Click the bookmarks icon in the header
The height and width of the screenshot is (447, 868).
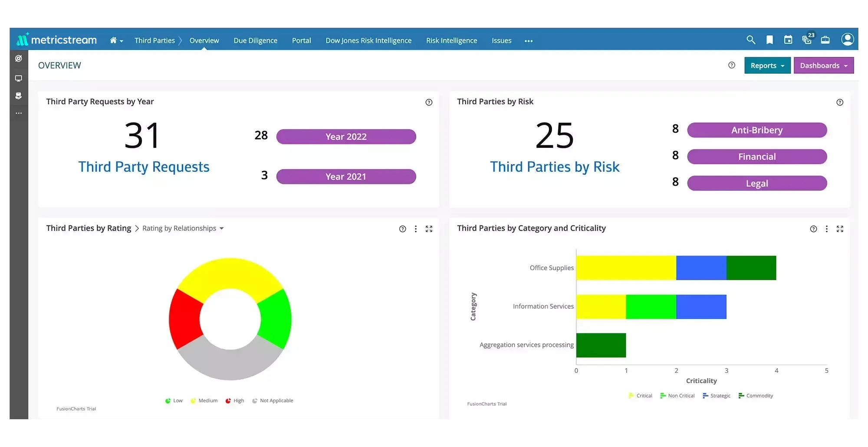(x=769, y=39)
